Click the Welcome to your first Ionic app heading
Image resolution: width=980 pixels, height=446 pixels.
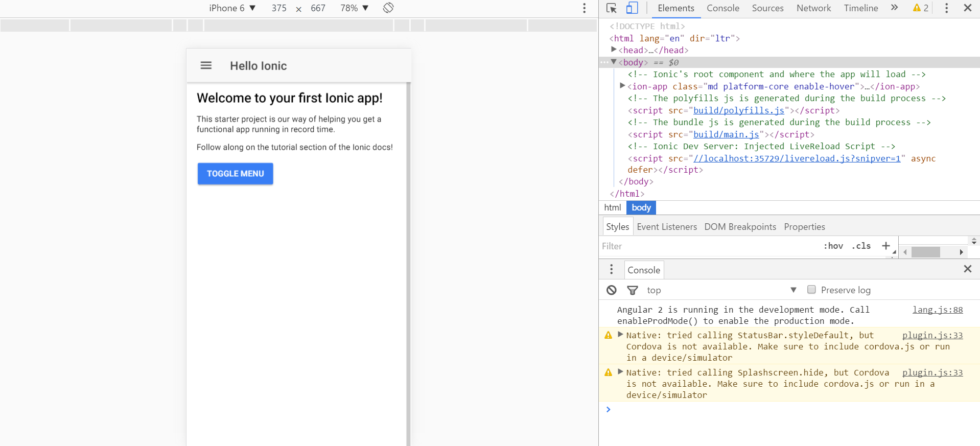pos(290,98)
